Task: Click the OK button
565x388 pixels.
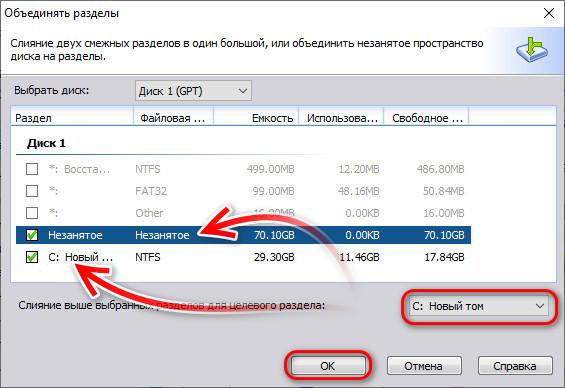Action: [328, 366]
